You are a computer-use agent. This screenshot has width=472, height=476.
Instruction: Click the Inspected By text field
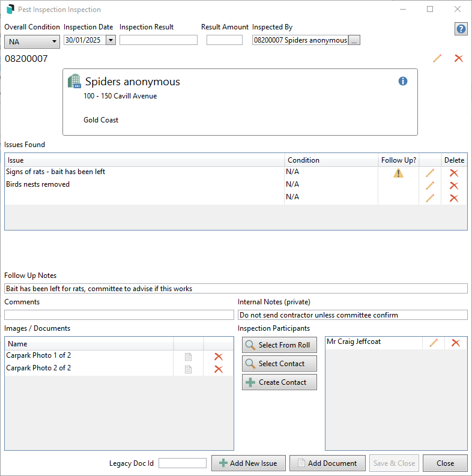pyautogui.click(x=300, y=40)
